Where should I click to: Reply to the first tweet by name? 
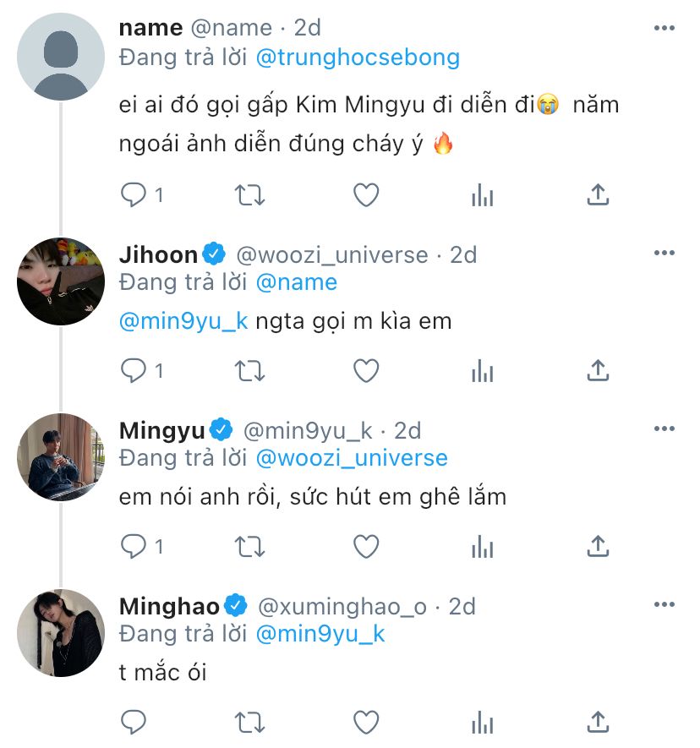point(134,195)
